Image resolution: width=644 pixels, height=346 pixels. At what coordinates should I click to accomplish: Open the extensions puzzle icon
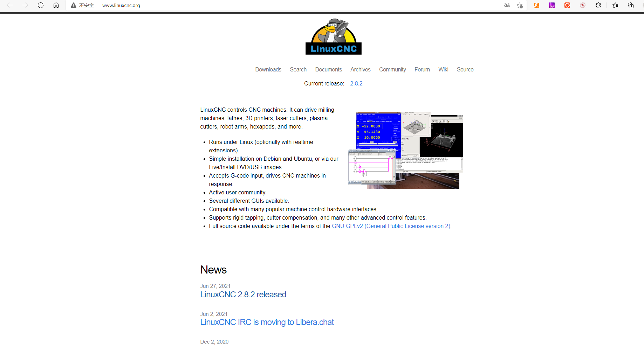tap(598, 5)
